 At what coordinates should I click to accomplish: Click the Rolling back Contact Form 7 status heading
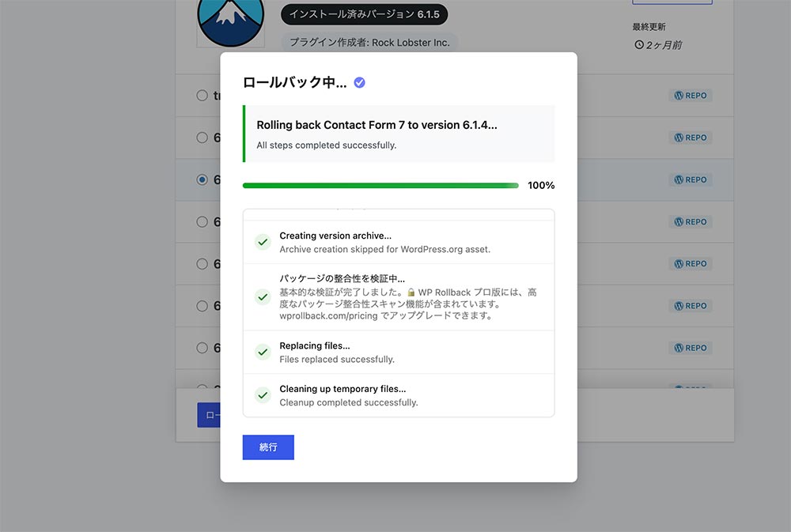[377, 125]
